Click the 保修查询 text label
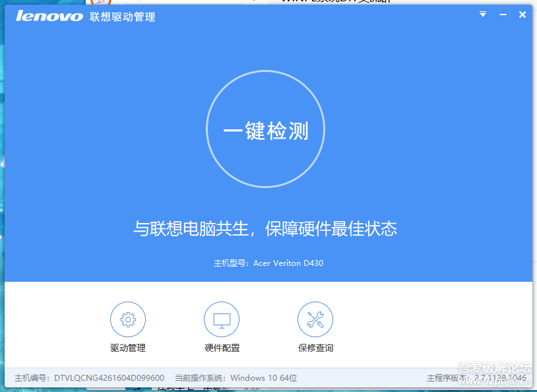This screenshot has width=537, height=392. coord(315,348)
